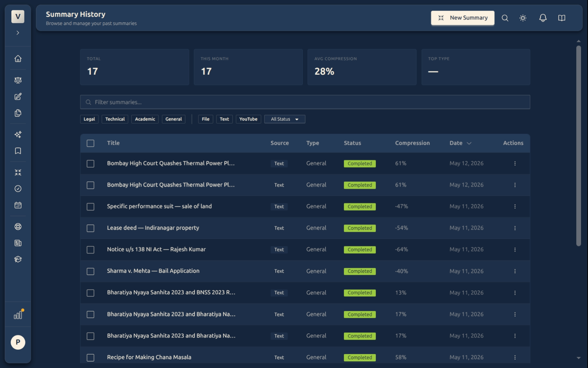Viewport: 588px width, 368px height.
Task: Select Recipe for Making Chana Masala checkbox
Action: pyautogui.click(x=90, y=357)
